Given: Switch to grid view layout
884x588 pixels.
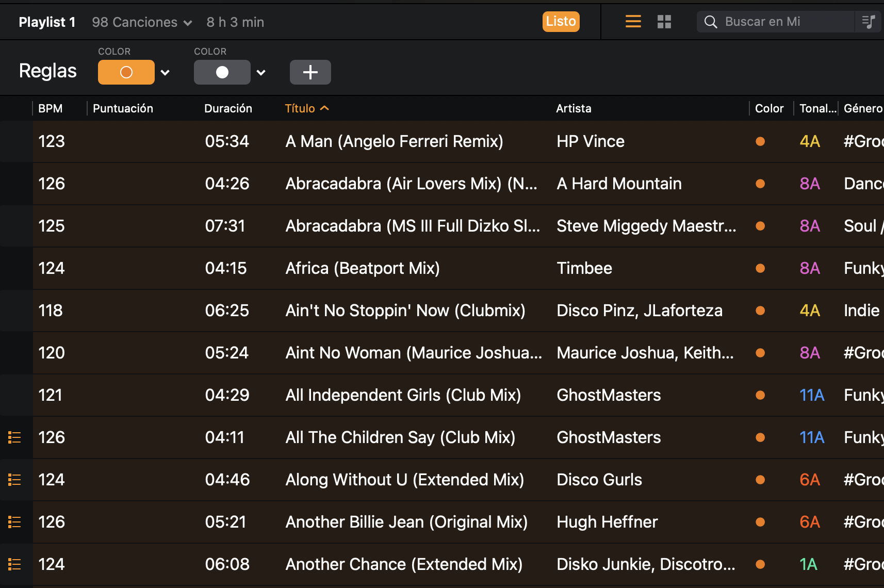Looking at the screenshot, I should pos(664,22).
